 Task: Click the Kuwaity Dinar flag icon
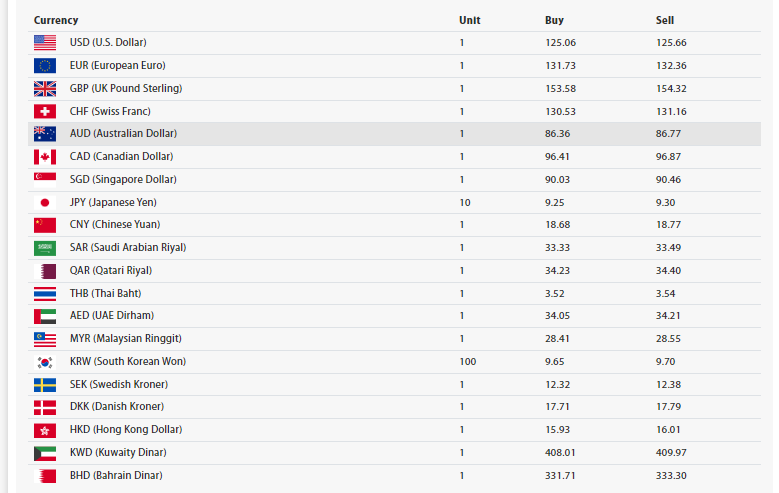[45, 453]
